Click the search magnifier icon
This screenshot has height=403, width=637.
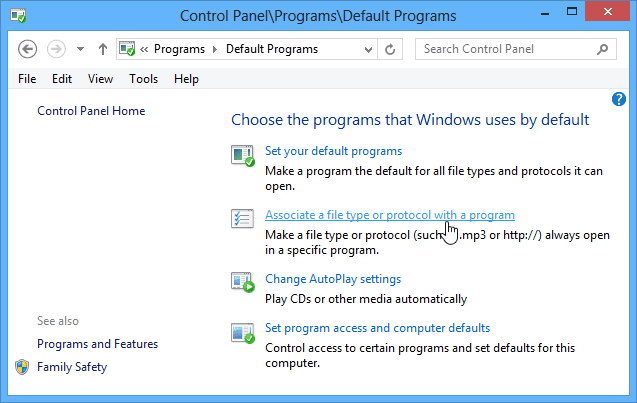[603, 49]
